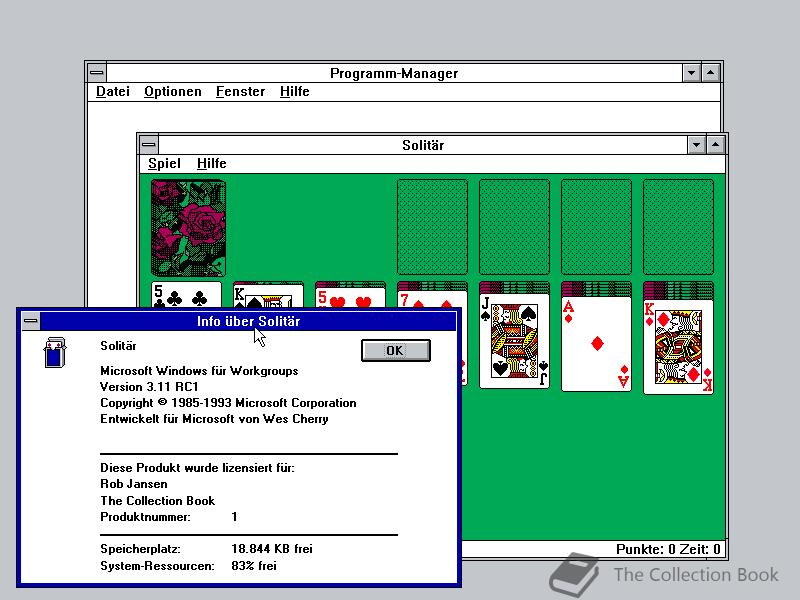Click the 'Punkte: 0 Zeit: 0' status text
Image resolution: width=800 pixels, height=600 pixels.
pyautogui.click(x=668, y=549)
